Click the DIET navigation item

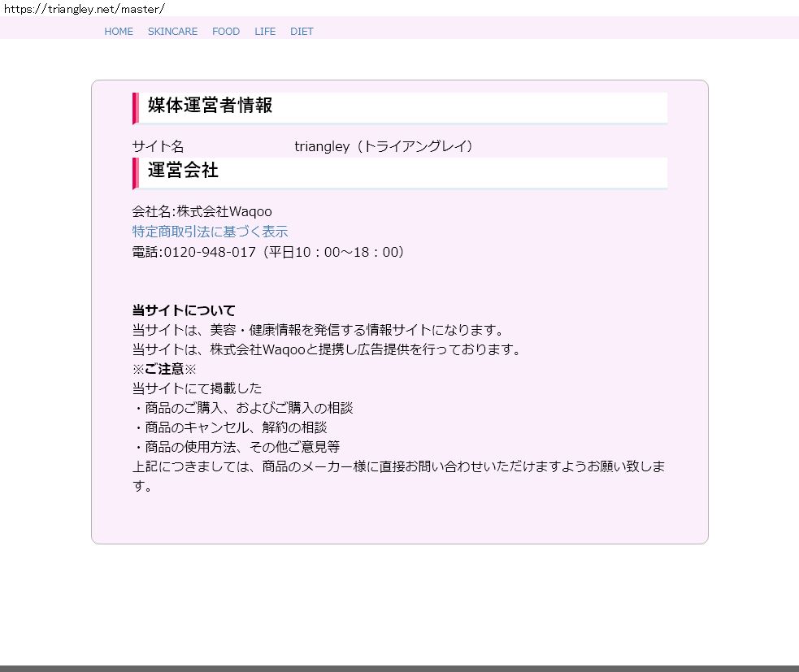(302, 32)
